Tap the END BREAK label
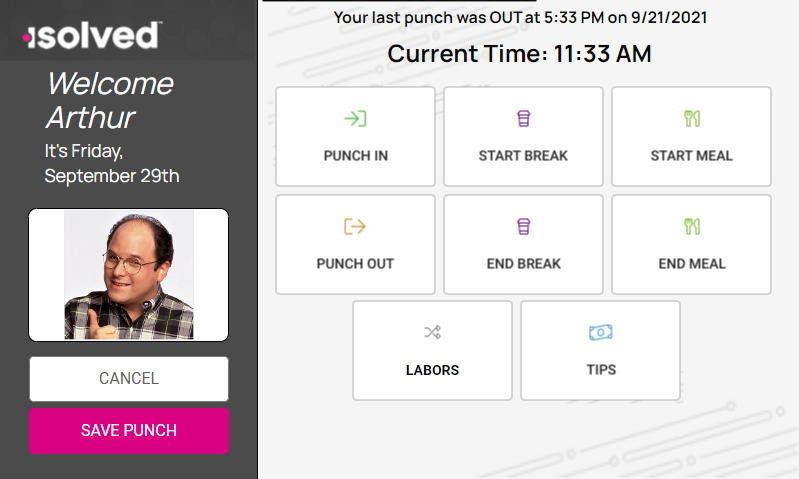 [523, 264]
